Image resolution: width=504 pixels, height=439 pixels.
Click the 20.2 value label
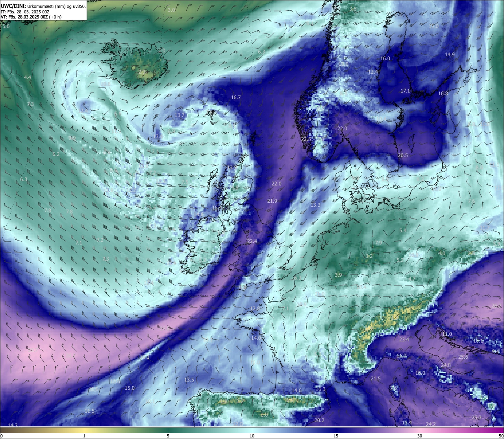pyautogui.click(x=319, y=420)
